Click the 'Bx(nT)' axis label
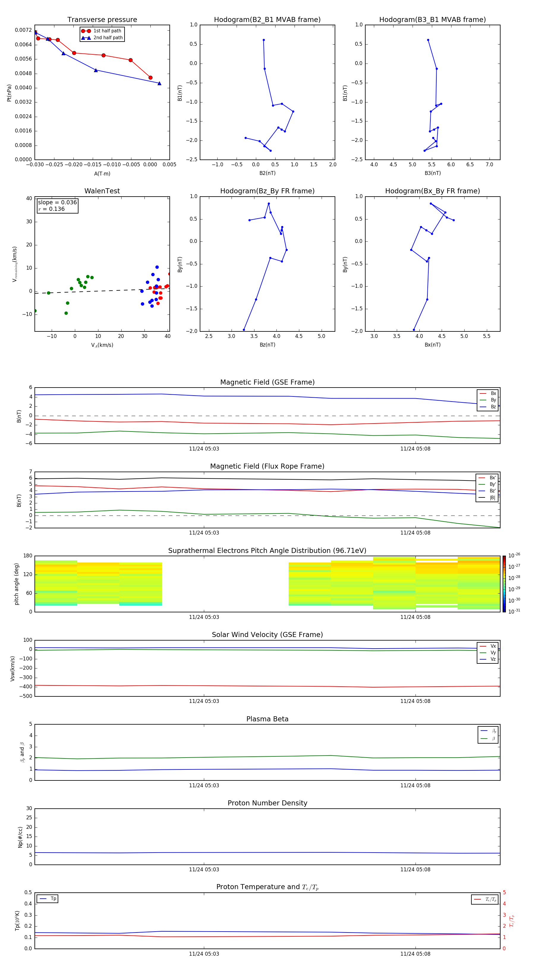535x980 pixels. pos(432,345)
